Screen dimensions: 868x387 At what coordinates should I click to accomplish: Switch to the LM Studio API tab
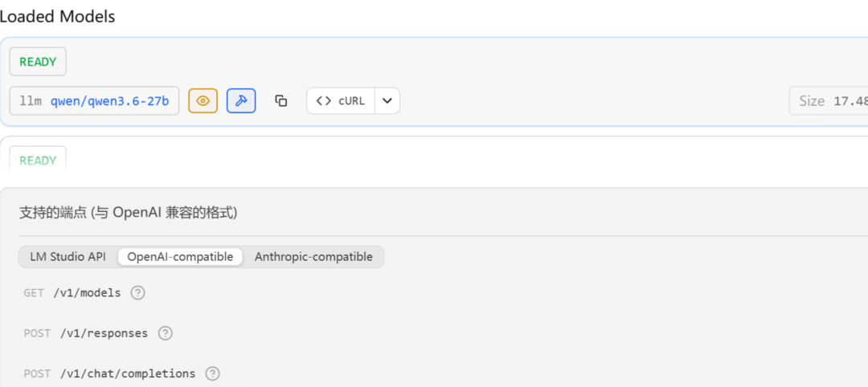coord(68,257)
